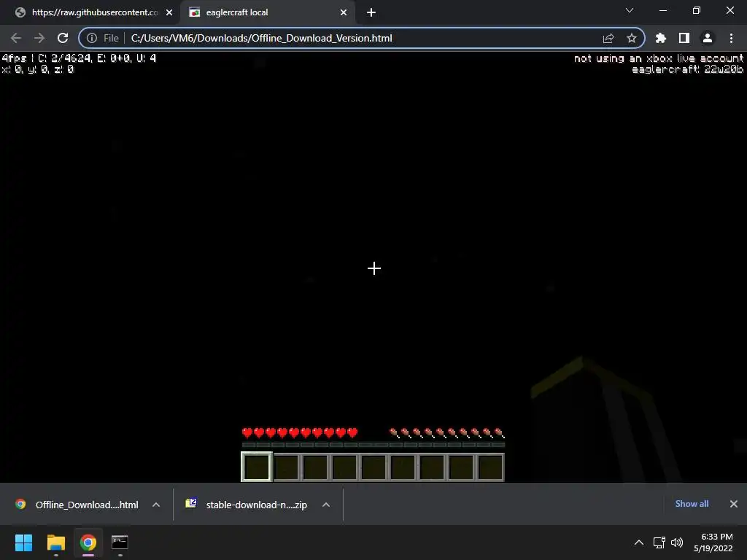Open the Chrome three-dot menu

click(x=731, y=38)
